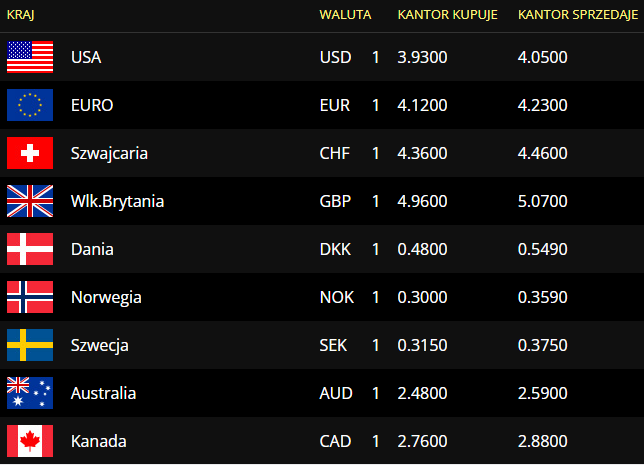
Task: Click the Norwegian flag icon
Action: [x=30, y=297]
